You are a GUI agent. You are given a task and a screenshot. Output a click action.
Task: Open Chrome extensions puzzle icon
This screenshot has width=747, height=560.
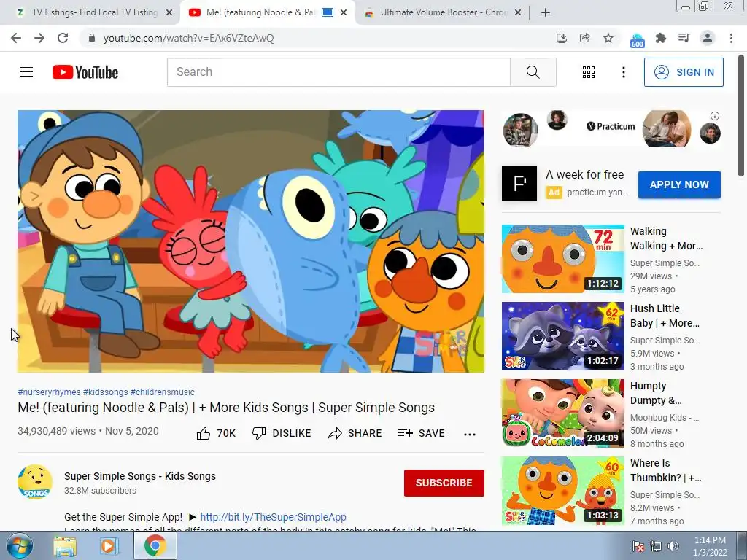[661, 38]
